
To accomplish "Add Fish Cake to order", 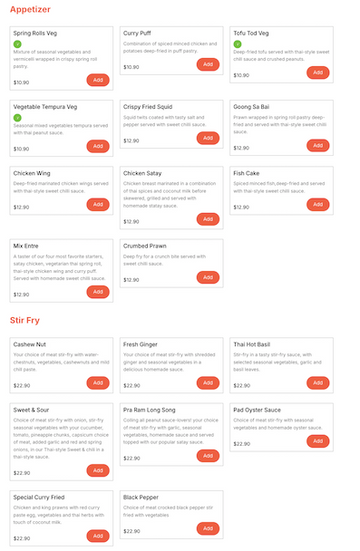I will point(318,205).
